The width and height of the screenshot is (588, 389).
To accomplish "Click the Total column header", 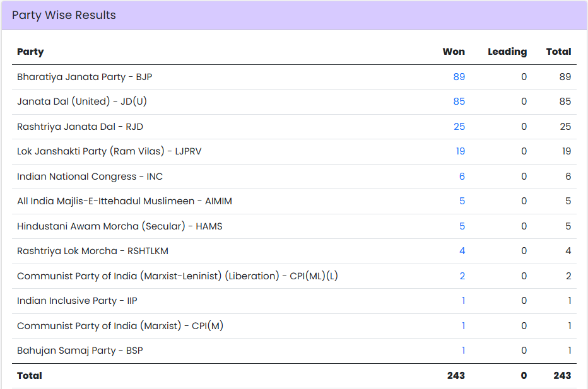I will tap(558, 52).
